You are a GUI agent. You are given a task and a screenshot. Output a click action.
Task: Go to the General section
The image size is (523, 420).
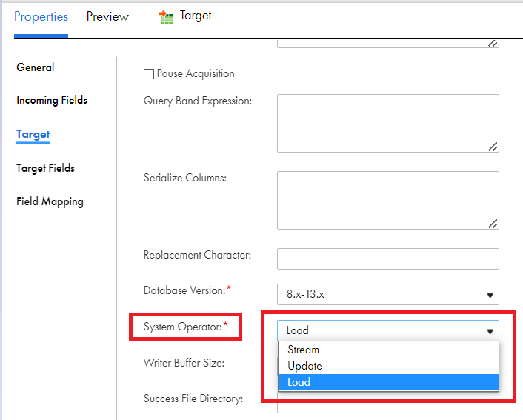point(36,67)
